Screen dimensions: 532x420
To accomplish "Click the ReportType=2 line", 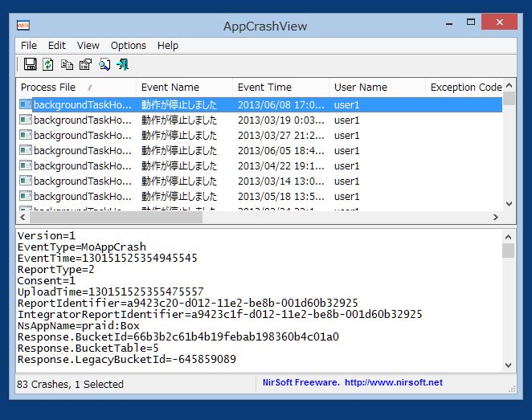I will tap(56, 269).
